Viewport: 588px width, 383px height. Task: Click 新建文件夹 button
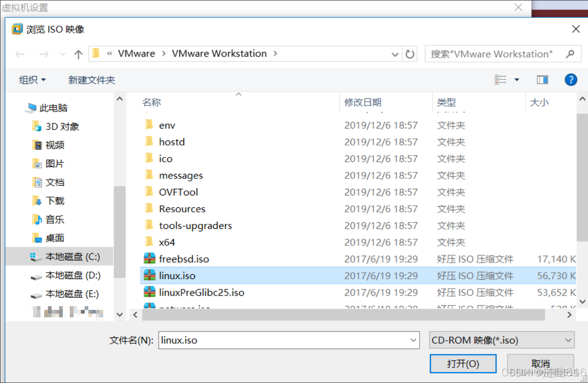[x=92, y=80]
